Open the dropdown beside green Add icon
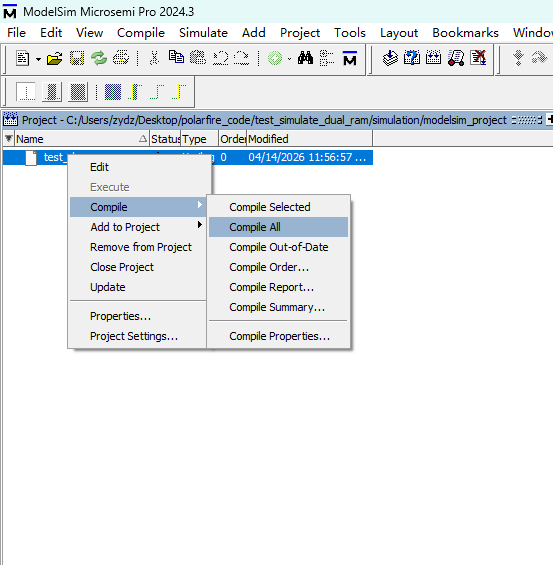553x565 pixels. (289, 59)
